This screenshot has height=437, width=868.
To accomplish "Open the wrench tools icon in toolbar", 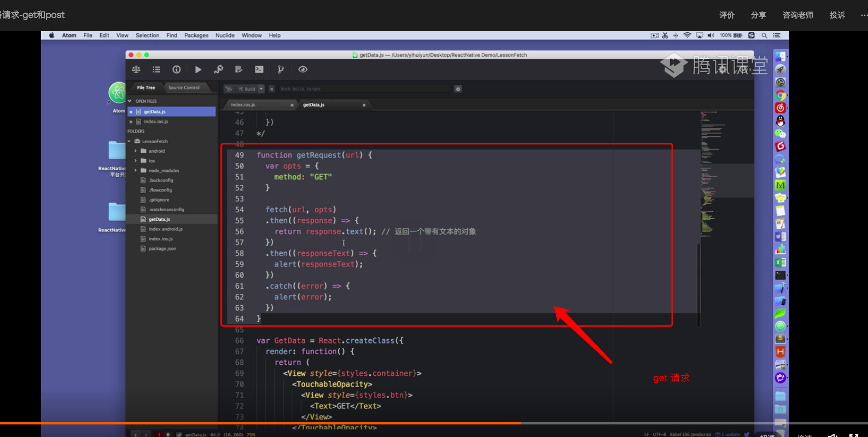I will pyautogui.click(x=218, y=69).
